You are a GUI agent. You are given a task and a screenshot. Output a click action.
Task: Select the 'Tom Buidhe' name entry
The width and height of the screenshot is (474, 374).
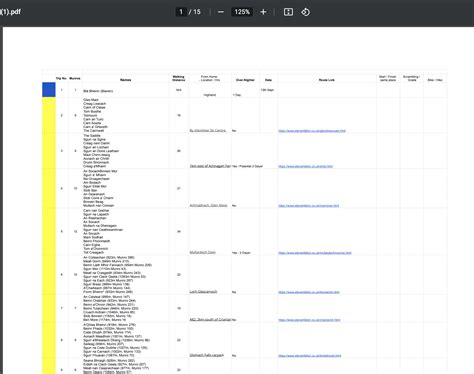92,111
